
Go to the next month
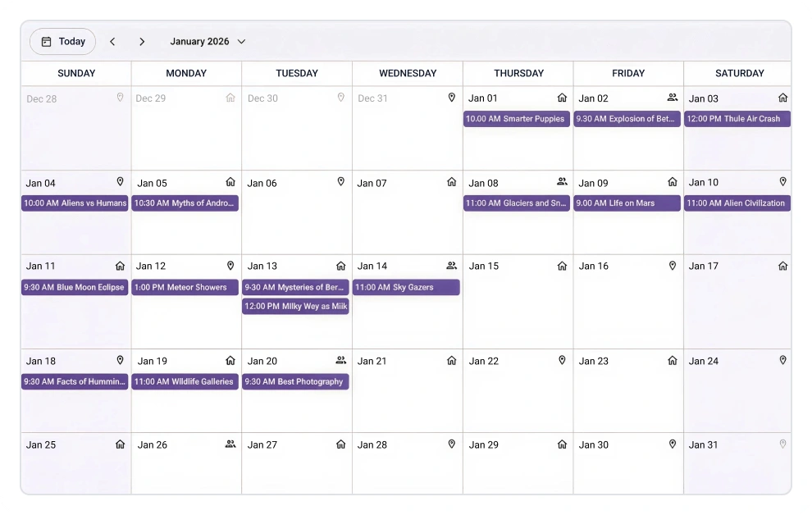tap(142, 42)
